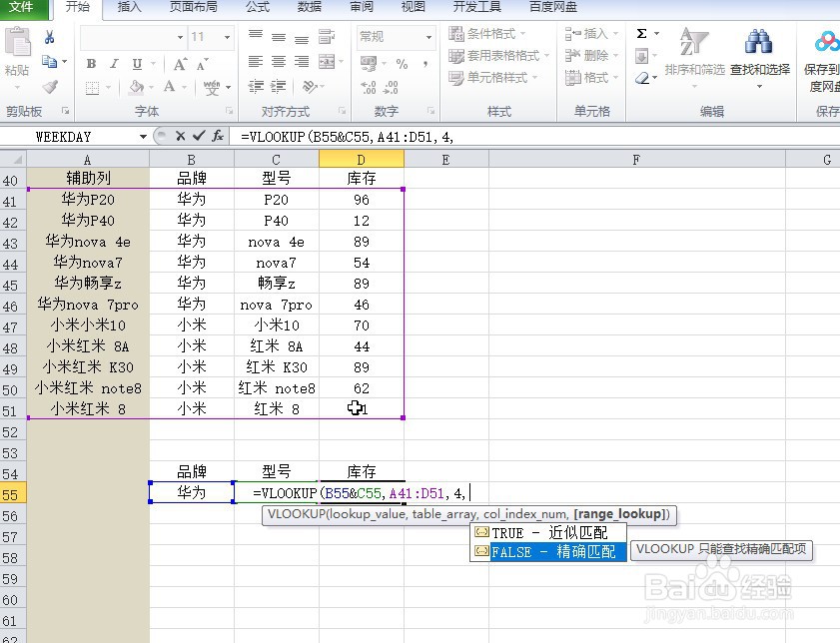Image resolution: width=840 pixels, height=643 pixels.
Task: Click the Find and Select binoculars icon
Action: (x=759, y=42)
